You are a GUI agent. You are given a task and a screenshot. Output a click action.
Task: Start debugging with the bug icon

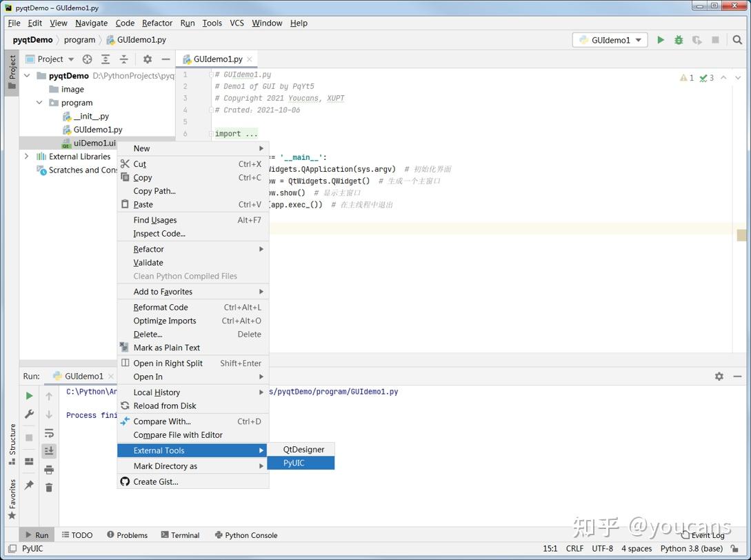point(677,40)
